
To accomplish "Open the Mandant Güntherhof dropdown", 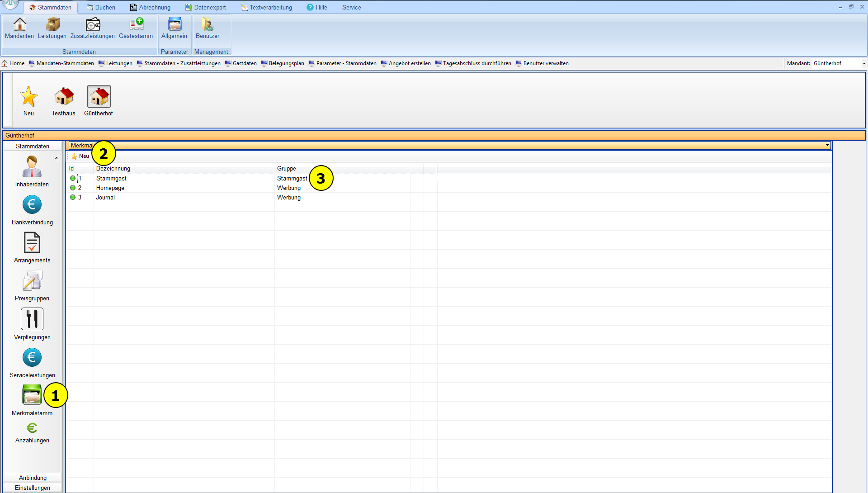I will (863, 63).
